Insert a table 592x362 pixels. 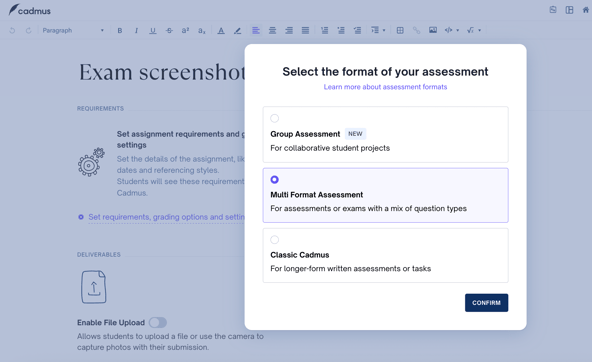(x=400, y=30)
